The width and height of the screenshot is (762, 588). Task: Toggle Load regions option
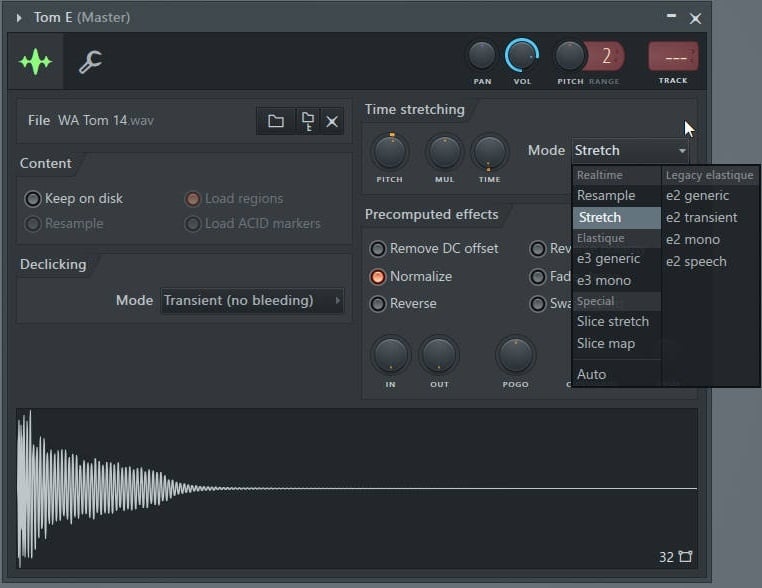234,199
